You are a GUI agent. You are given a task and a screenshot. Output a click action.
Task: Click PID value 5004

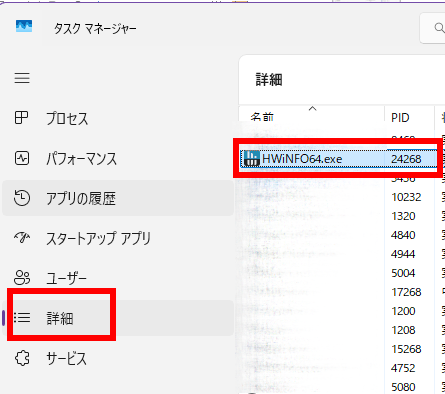pos(403,273)
